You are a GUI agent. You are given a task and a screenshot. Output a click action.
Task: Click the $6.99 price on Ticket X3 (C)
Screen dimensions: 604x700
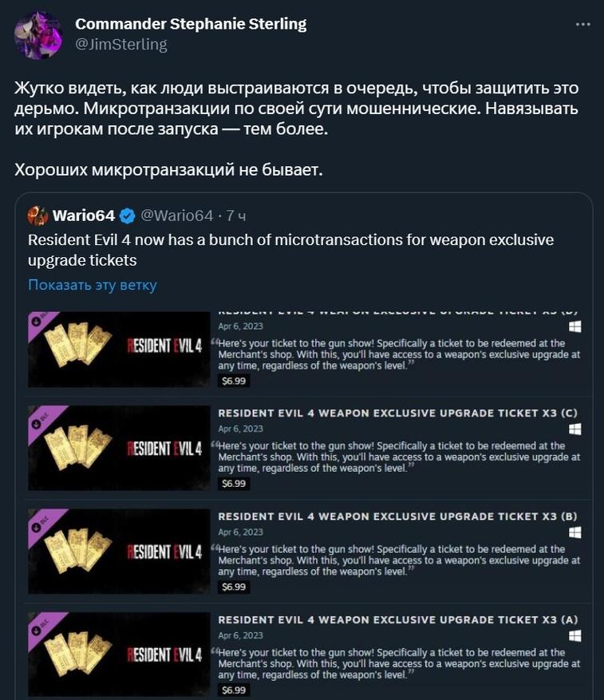[x=234, y=484]
